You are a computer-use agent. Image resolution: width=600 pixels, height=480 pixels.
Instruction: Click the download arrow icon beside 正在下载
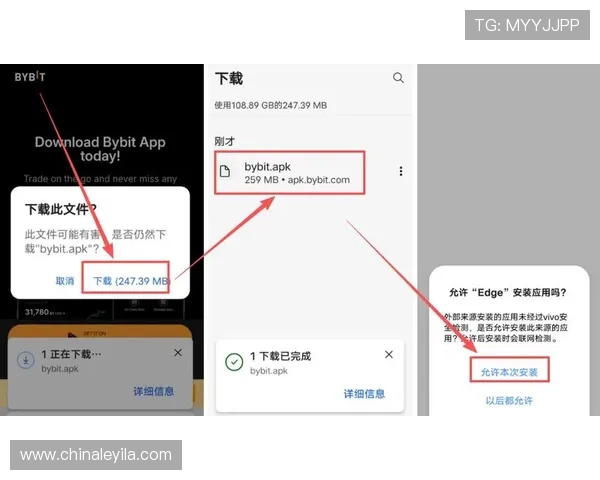26,360
